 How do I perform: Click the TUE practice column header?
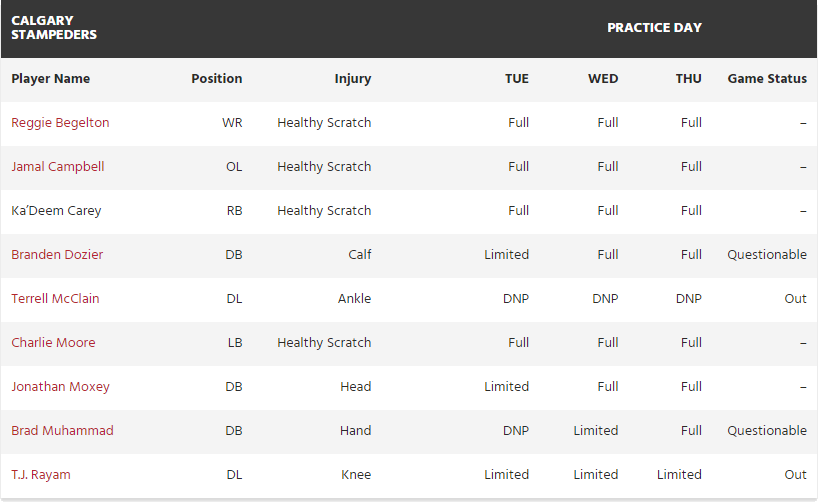pyautogui.click(x=517, y=79)
